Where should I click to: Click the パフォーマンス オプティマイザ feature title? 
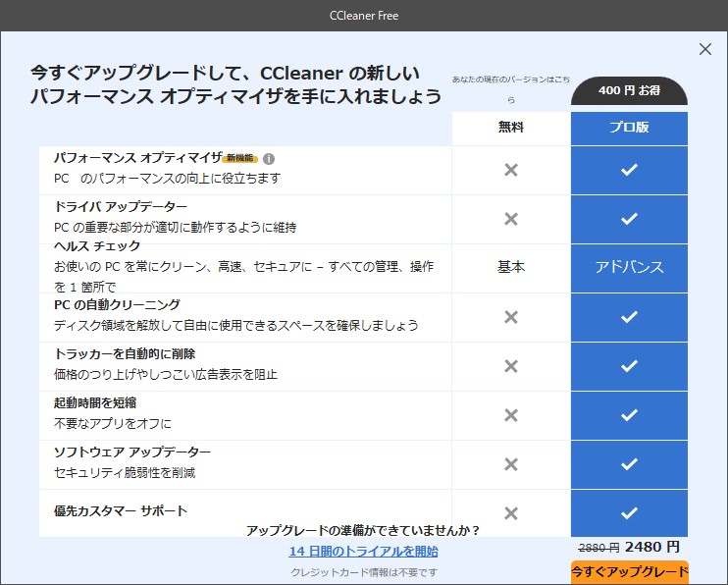[x=138, y=158]
